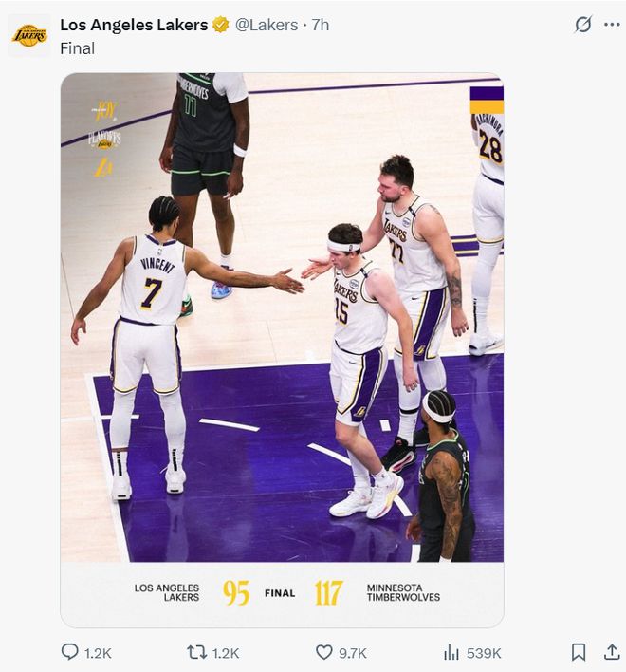The width and height of the screenshot is (626, 672).
Task: Click the view analytics bar chart icon
Action: [x=451, y=652]
